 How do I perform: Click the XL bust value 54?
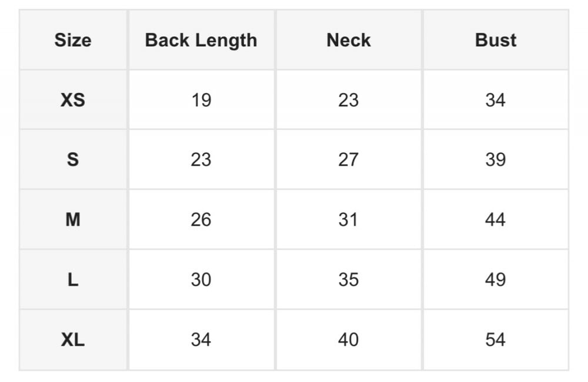(x=495, y=340)
